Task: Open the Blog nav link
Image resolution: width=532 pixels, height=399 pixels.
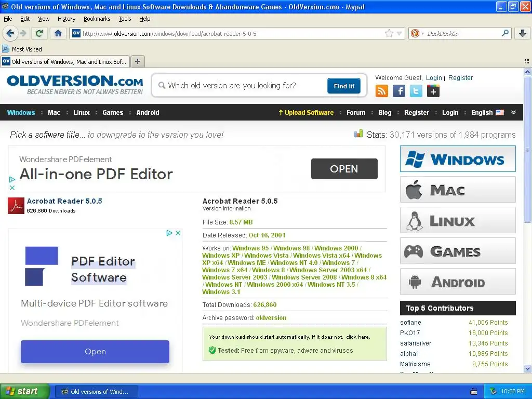Action: pos(385,112)
